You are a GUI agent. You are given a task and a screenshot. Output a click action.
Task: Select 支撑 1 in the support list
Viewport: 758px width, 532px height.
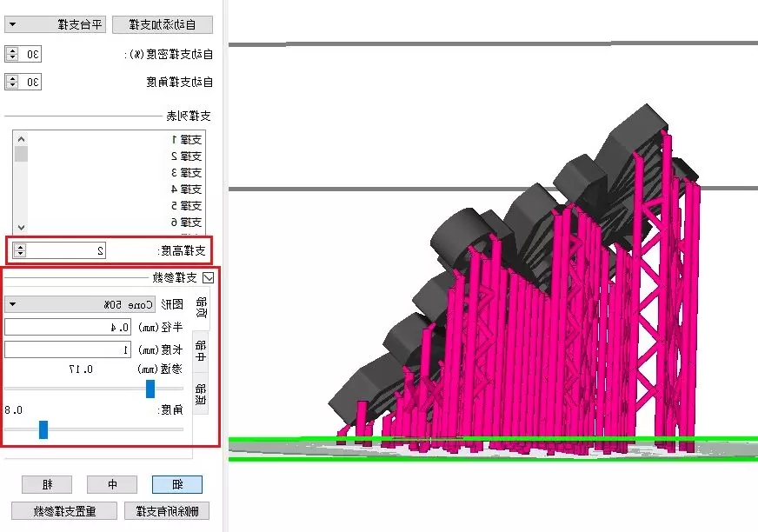click(x=187, y=140)
